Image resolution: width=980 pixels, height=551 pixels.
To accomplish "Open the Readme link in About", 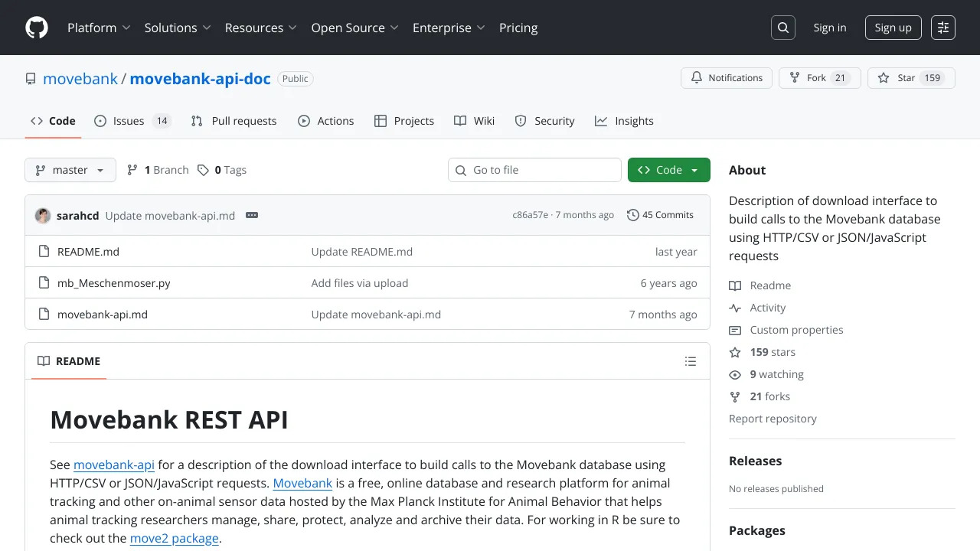I will pyautogui.click(x=760, y=285).
